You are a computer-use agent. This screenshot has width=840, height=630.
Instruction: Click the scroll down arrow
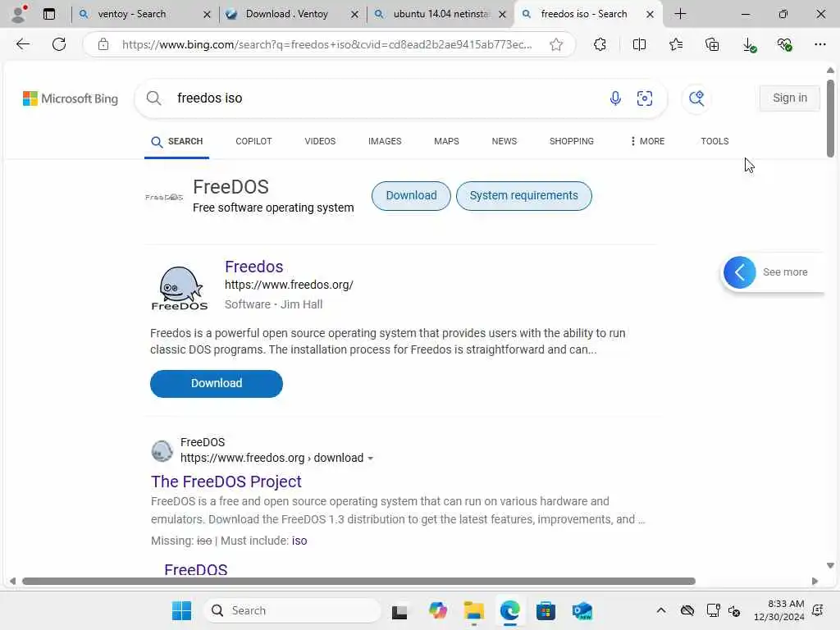click(830, 566)
